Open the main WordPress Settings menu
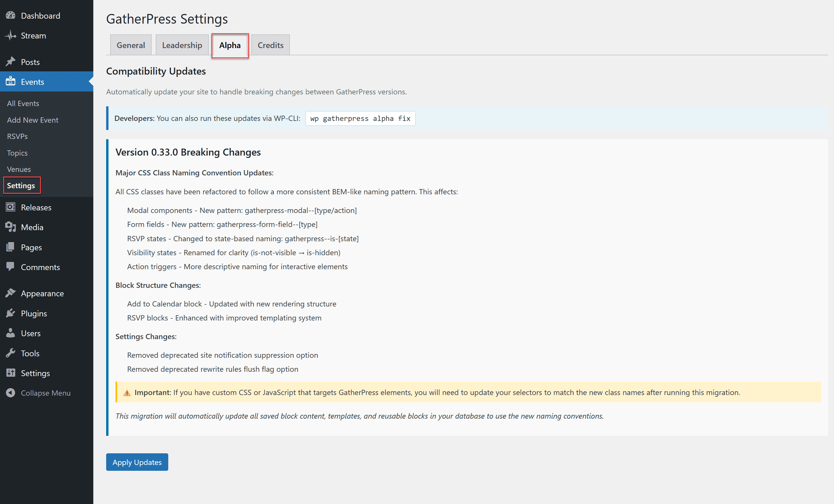This screenshot has width=834, height=504. [x=46, y=373]
